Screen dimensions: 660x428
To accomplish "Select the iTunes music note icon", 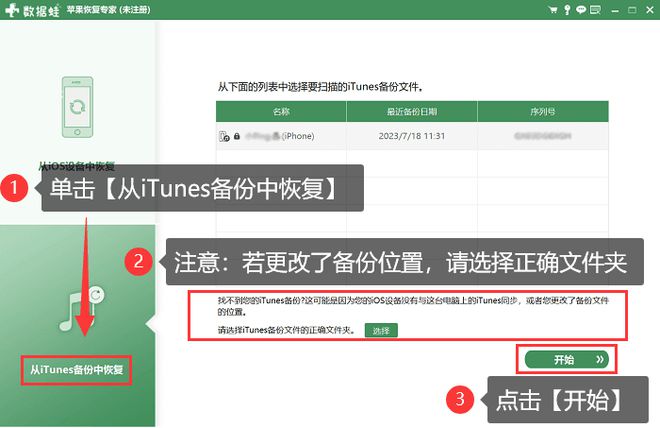I will (81, 308).
